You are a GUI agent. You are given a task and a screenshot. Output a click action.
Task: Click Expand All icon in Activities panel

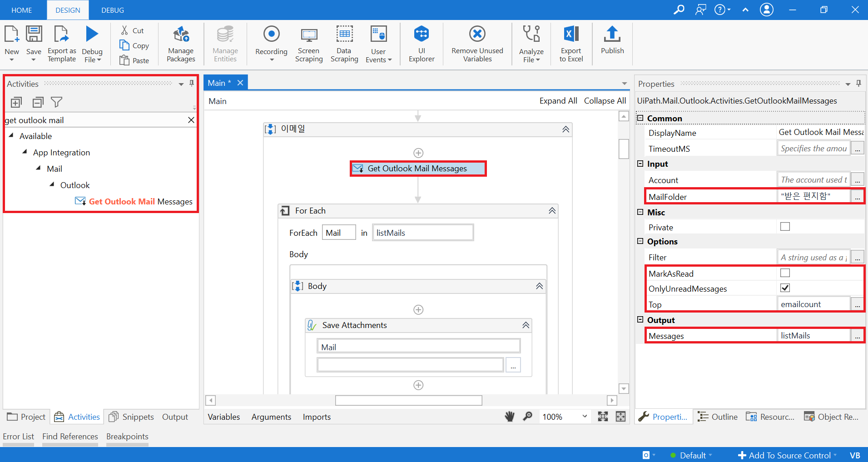16,102
